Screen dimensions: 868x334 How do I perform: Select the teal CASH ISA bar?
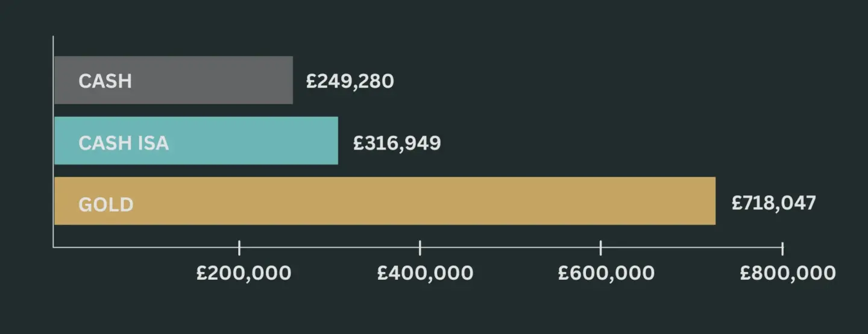pyautogui.click(x=253, y=140)
